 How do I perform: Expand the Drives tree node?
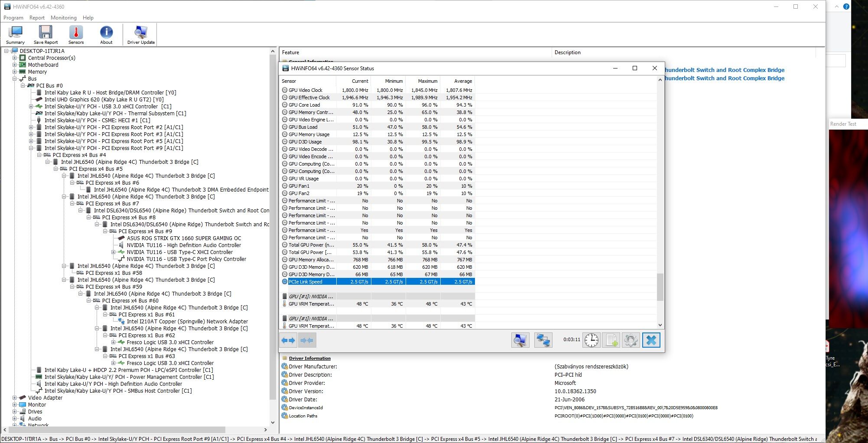(x=14, y=411)
